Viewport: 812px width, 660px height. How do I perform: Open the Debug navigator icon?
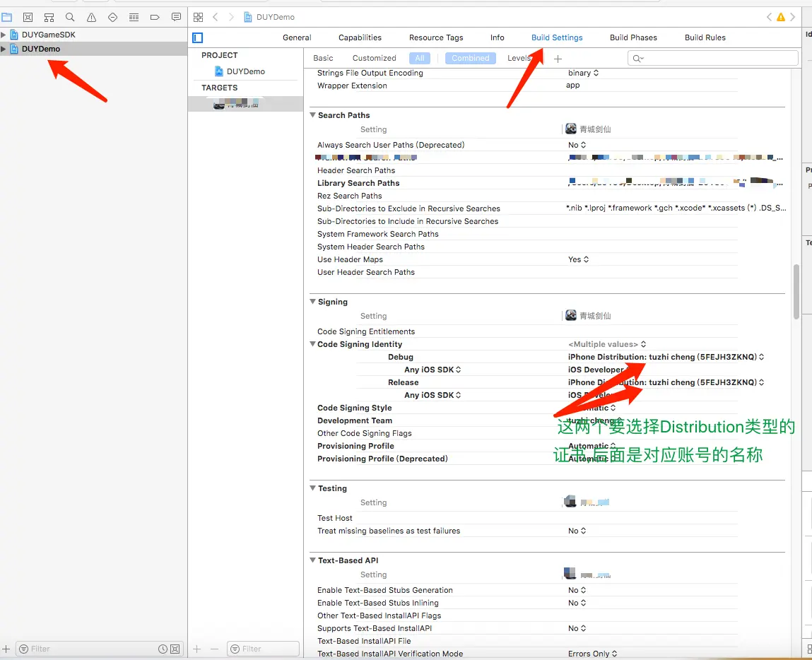(x=134, y=17)
